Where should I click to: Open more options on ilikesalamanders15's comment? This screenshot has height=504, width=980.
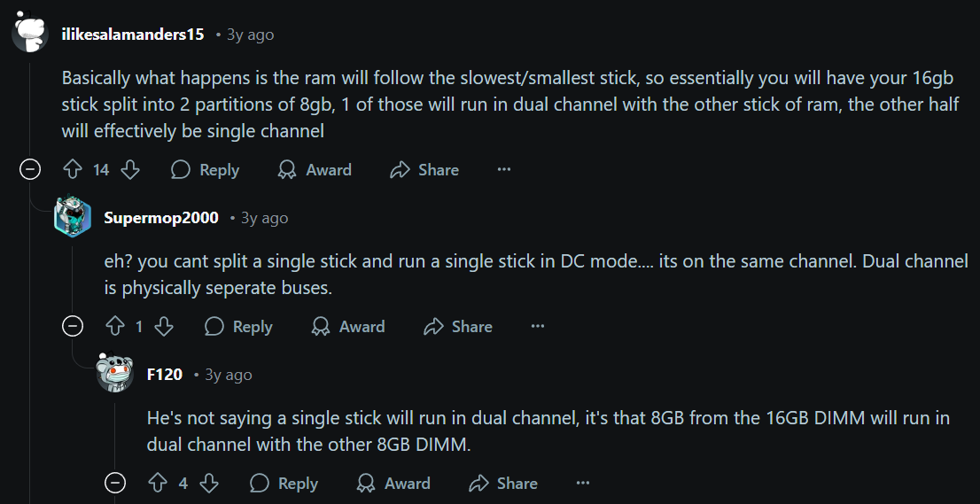[x=504, y=170]
